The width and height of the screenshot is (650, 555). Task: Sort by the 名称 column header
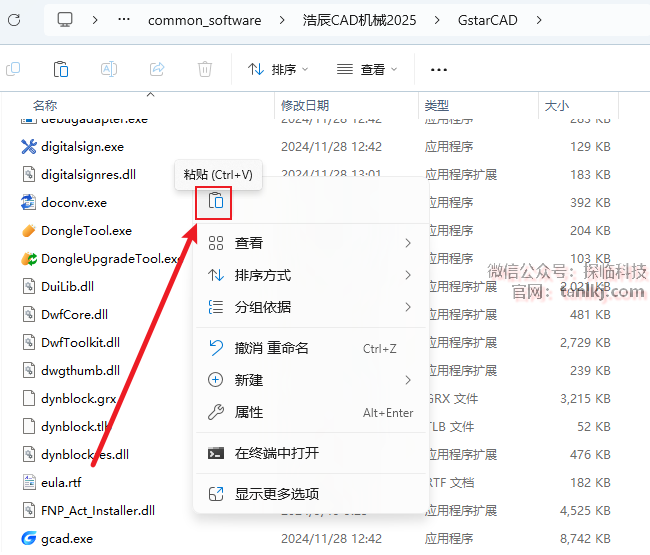45,105
